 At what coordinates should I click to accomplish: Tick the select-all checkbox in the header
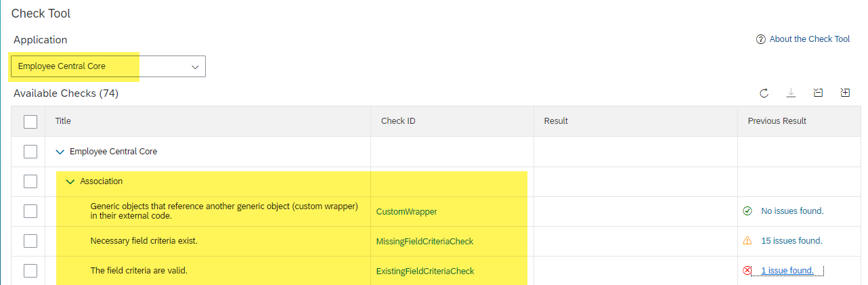point(30,122)
